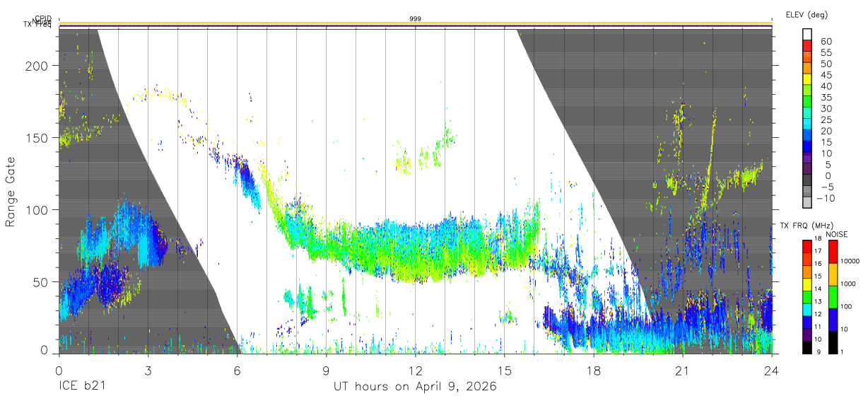Click the '150' tick on the Range Gate axis
The image size is (868, 401).
click(x=37, y=137)
